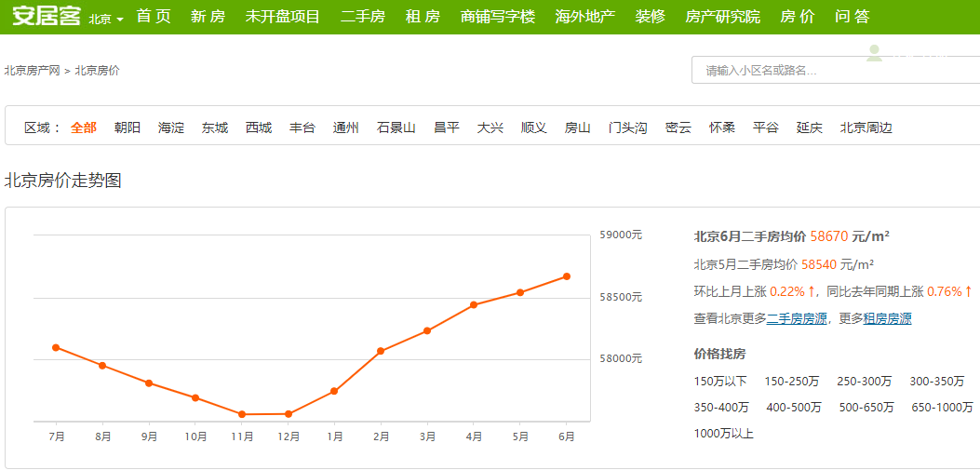
Task: Open 海外地产 navigation item
Action: tap(585, 17)
